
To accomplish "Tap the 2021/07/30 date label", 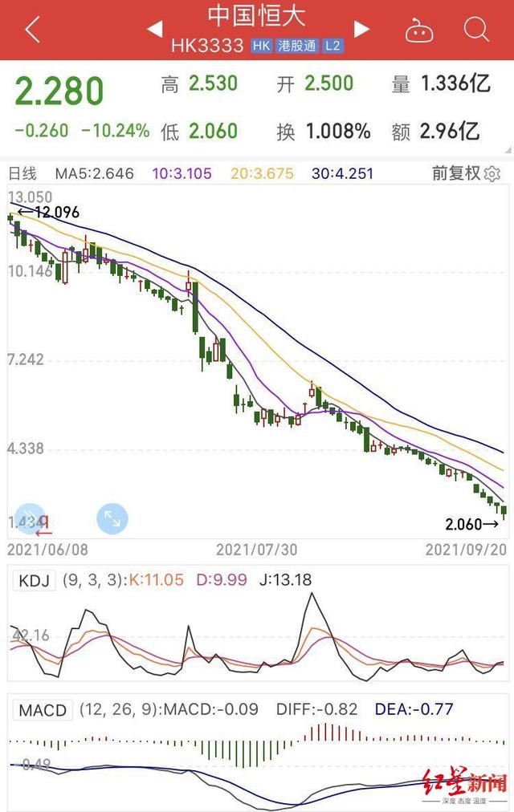I will [256, 550].
